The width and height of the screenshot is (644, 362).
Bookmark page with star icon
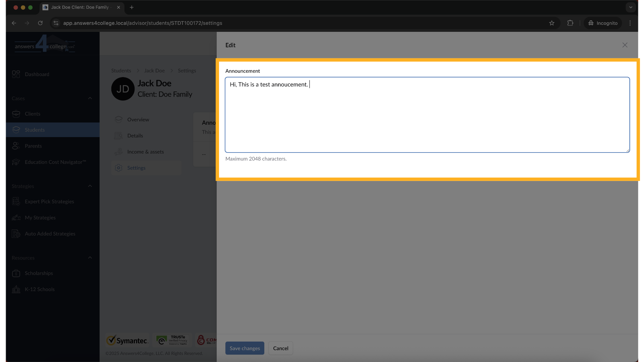(x=552, y=23)
